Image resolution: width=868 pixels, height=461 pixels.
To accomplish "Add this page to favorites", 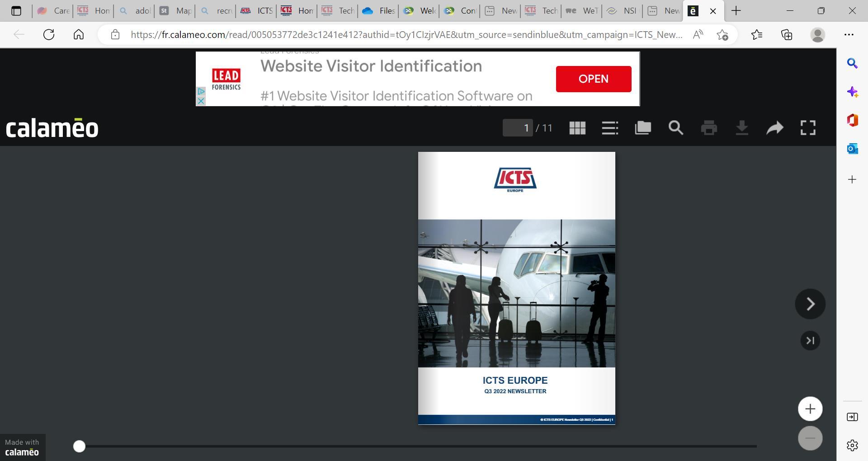I will pos(722,35).
